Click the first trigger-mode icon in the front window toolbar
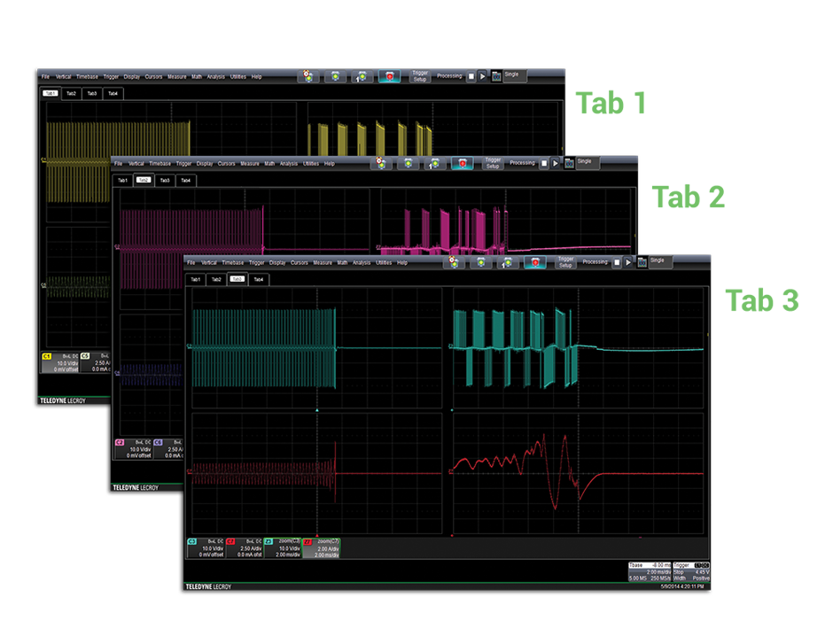The image size is (833, 644). click(453, 263)
